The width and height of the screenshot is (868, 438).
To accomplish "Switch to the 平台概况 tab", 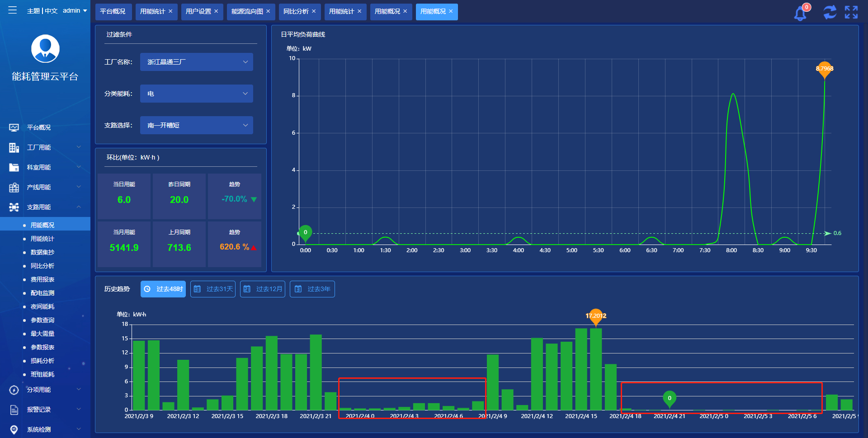I will click(113, 11).
